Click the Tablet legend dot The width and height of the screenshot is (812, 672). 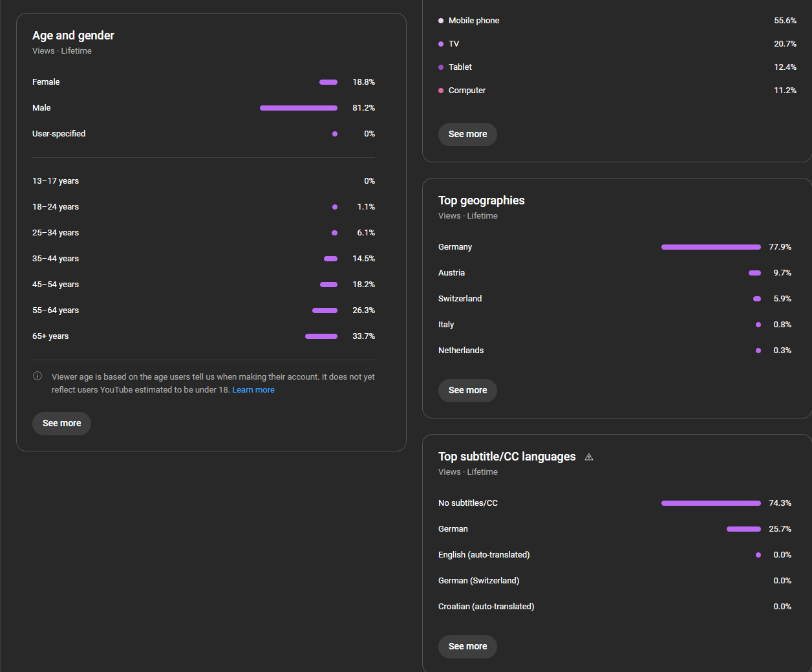[441, 67]
